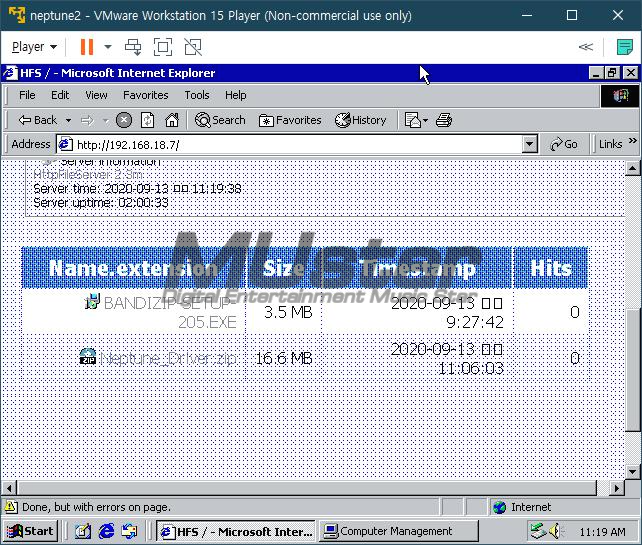
Task: Click the horizontal scrollbar left arrow
Action: [9, 488]
